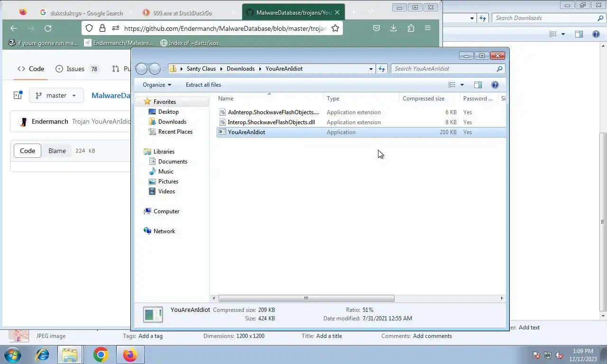The height and width of the screenshot is (364, 607).
Task: Open Endermanch/Malware bookmark
Action: (x=119, y=43)
